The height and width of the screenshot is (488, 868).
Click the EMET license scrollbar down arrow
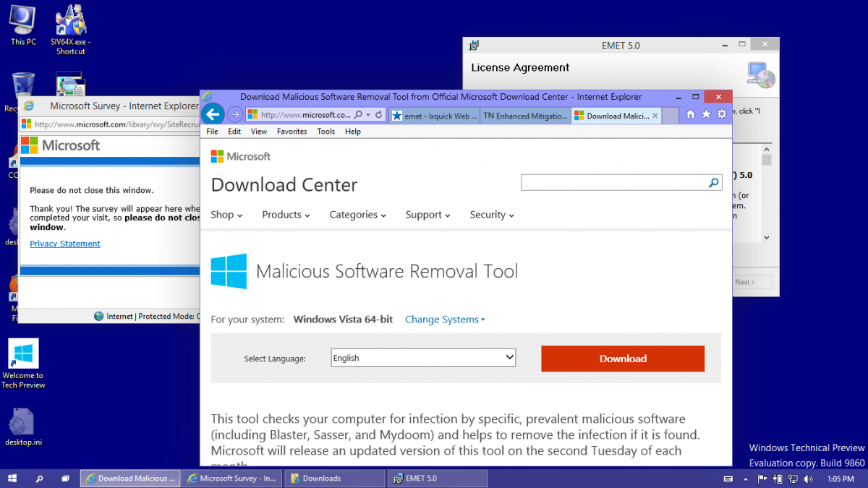click(767, 237)
